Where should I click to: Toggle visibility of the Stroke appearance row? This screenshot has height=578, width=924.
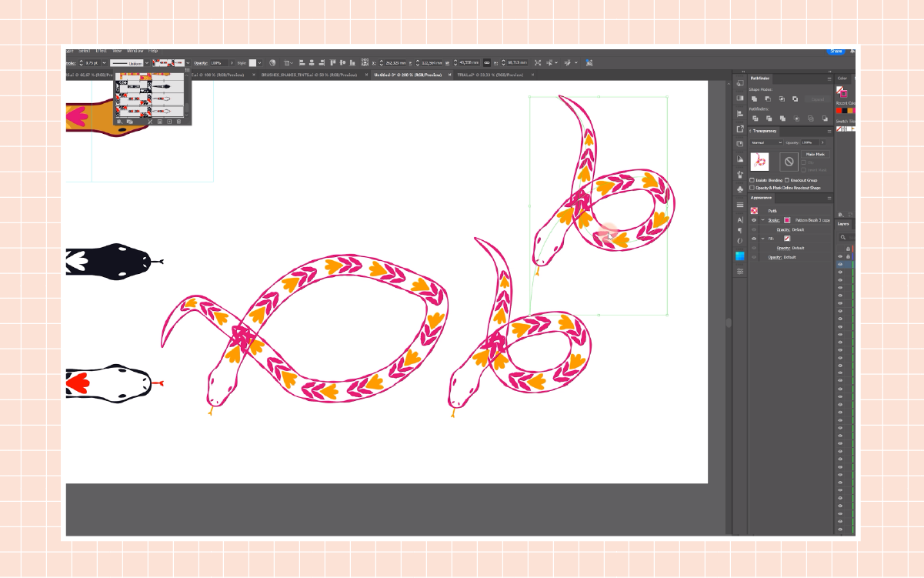pyautogui.click(x=754, y=220)
